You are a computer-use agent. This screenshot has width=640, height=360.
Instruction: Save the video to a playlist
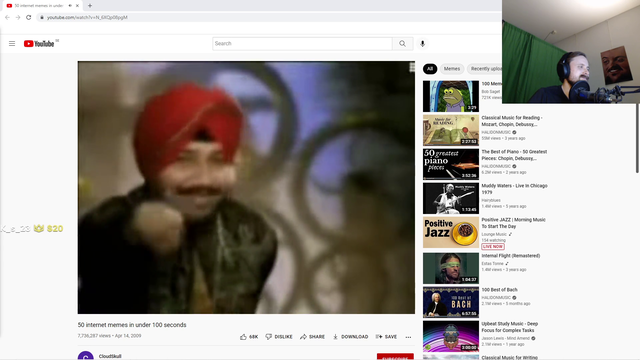click(x=386, y=337)
